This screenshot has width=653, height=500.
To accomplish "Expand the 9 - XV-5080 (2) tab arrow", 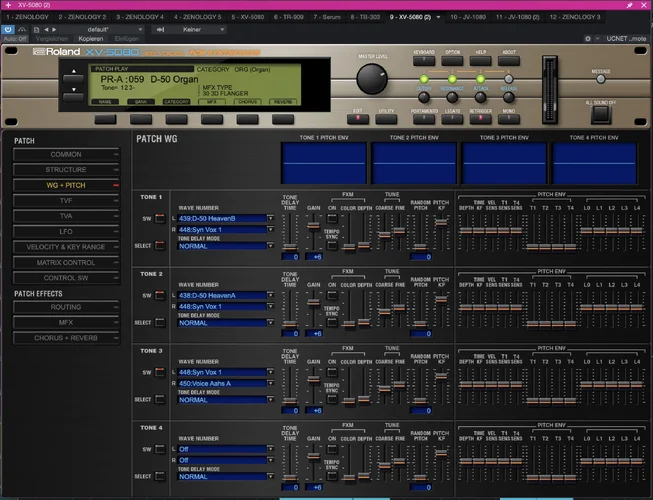I will (x=438, y=17).
